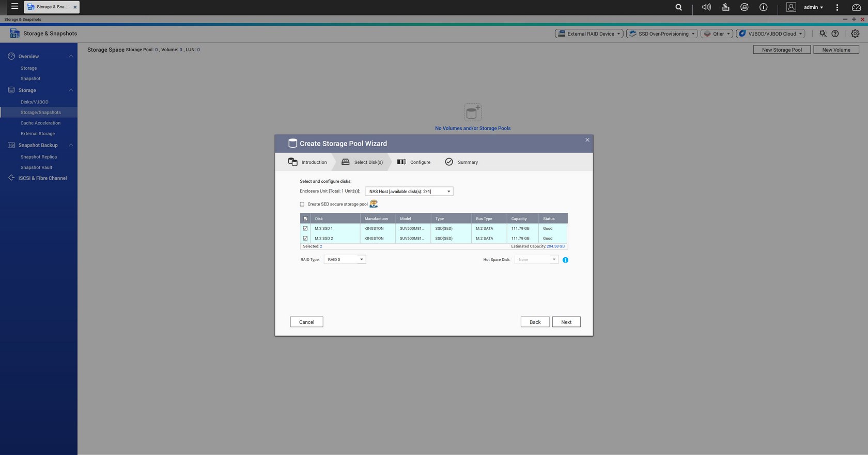Click the Disk column header
The width and height of the screenshot is (868, 455).
click(335, 218)
